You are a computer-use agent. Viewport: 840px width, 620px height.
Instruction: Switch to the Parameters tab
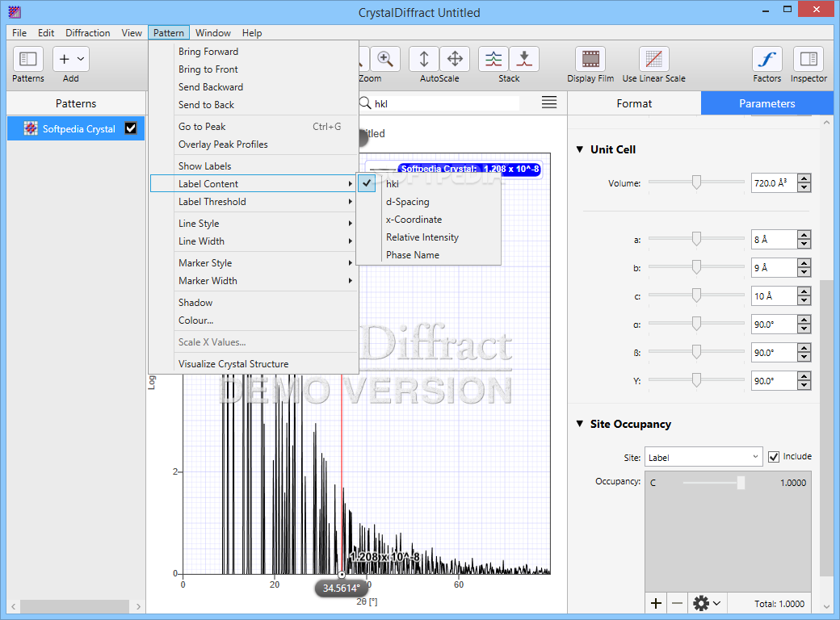tap(767, 103)
